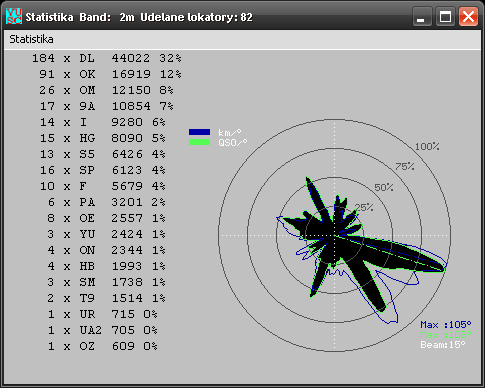Close the Statistika window
The image size is (485, 388).
point(468,17)
